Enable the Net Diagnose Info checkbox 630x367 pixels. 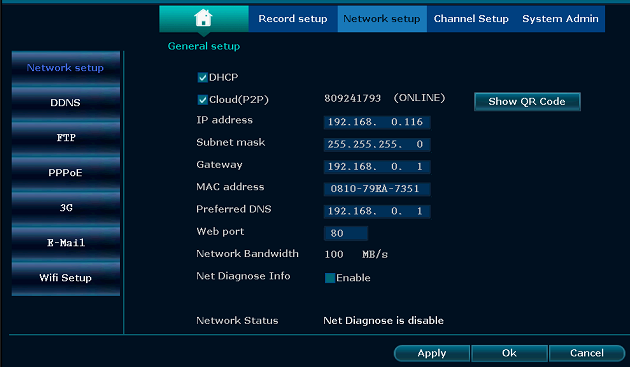(x=330, y=278)
